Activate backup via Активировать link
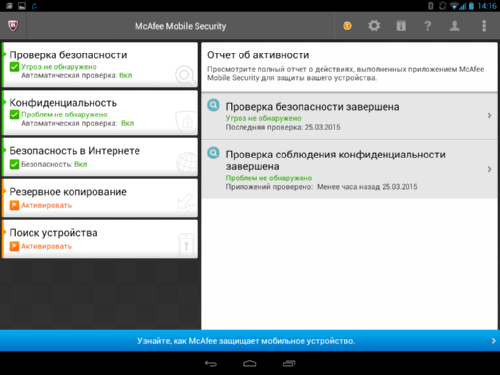 tap(47, 205)
